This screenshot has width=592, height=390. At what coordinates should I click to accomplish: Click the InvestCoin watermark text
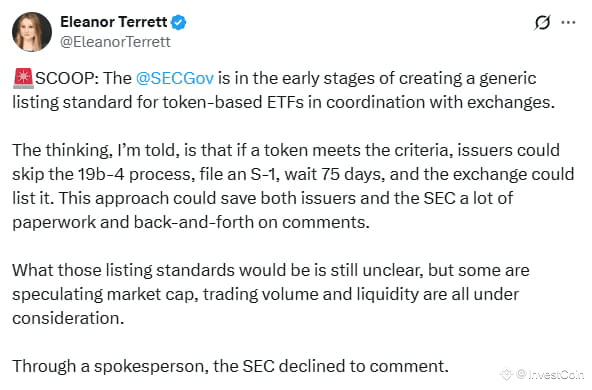coord(550,374)
